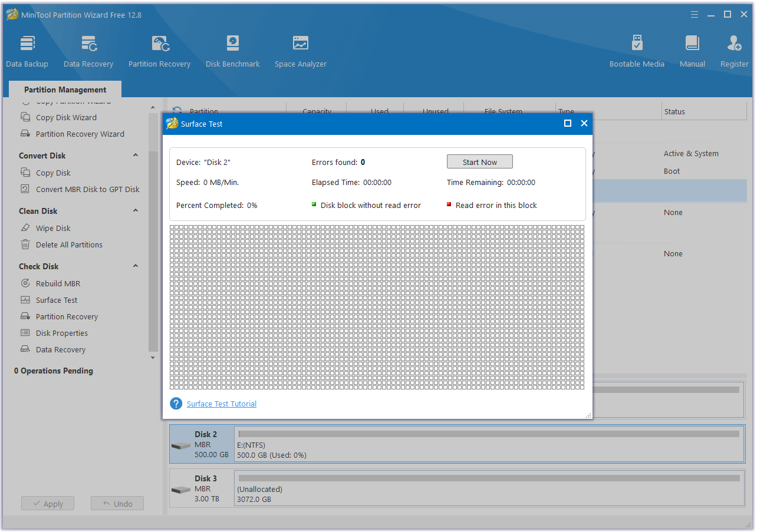The image size is (757, 532).
Task: Open the Manual
Action: [692, 51]
